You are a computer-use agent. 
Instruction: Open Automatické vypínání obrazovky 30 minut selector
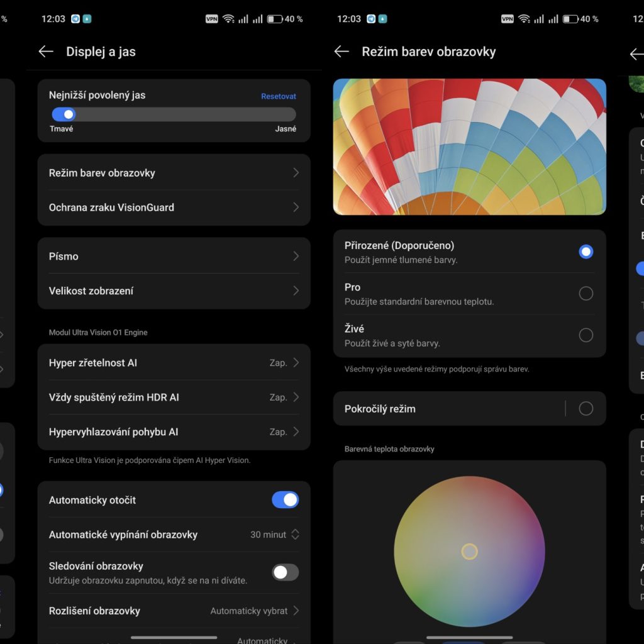(275, 535)
